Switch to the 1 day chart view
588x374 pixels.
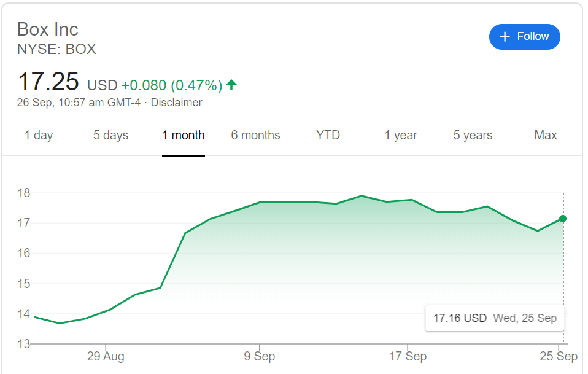39,135
